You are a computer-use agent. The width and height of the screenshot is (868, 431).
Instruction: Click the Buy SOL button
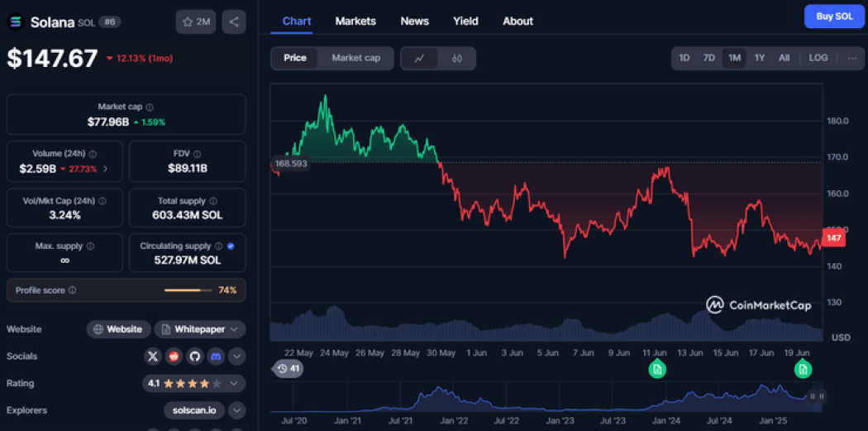834,17
